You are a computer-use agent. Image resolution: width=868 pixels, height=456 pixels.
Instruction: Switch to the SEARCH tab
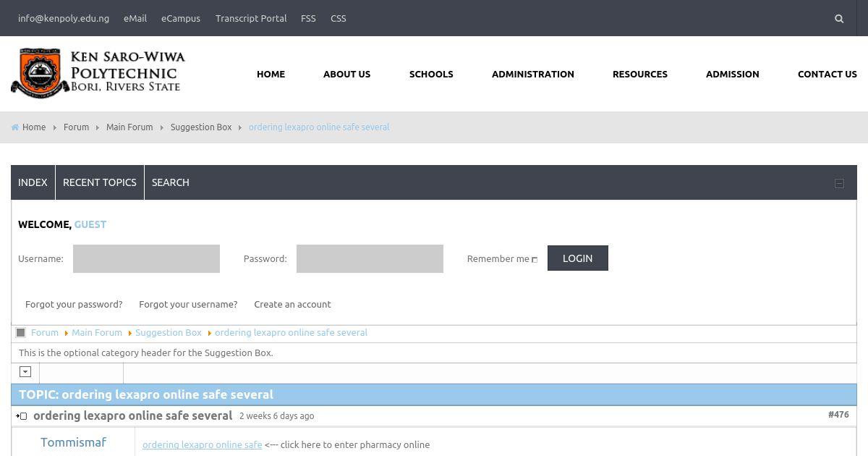(171, 182)
